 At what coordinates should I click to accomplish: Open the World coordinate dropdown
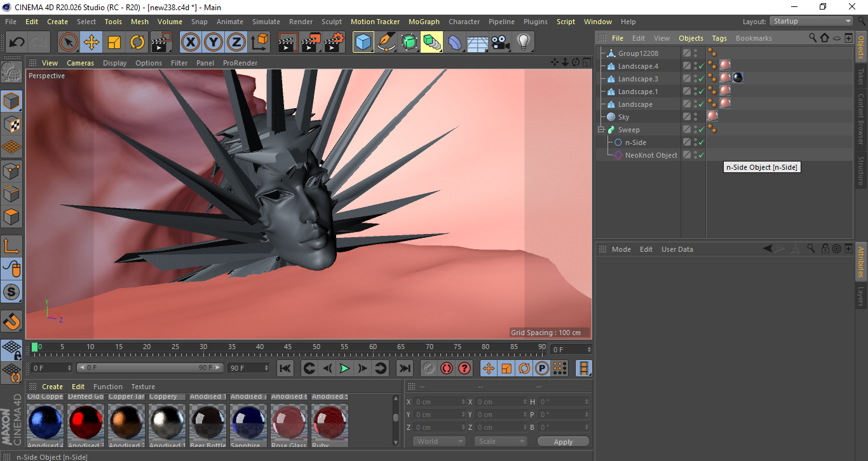coord(439,441)
